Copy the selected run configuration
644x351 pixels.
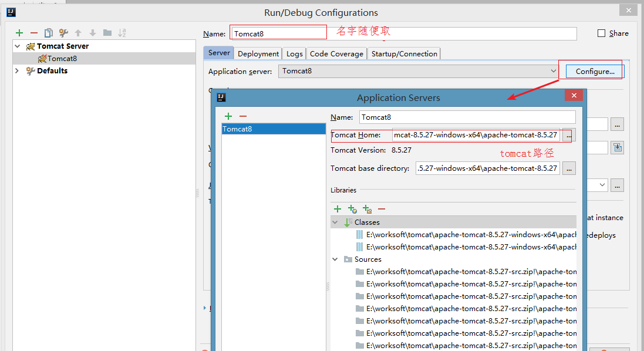pyautogui.click(x=49, y=33)
